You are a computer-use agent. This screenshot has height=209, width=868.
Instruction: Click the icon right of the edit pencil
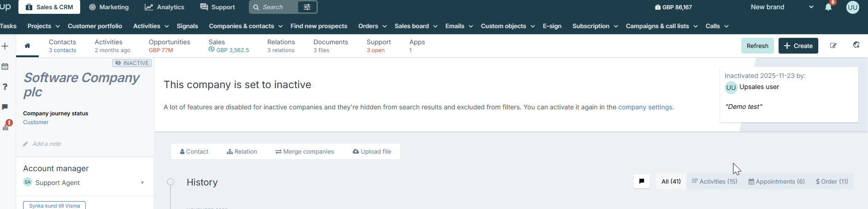point(856,45)
